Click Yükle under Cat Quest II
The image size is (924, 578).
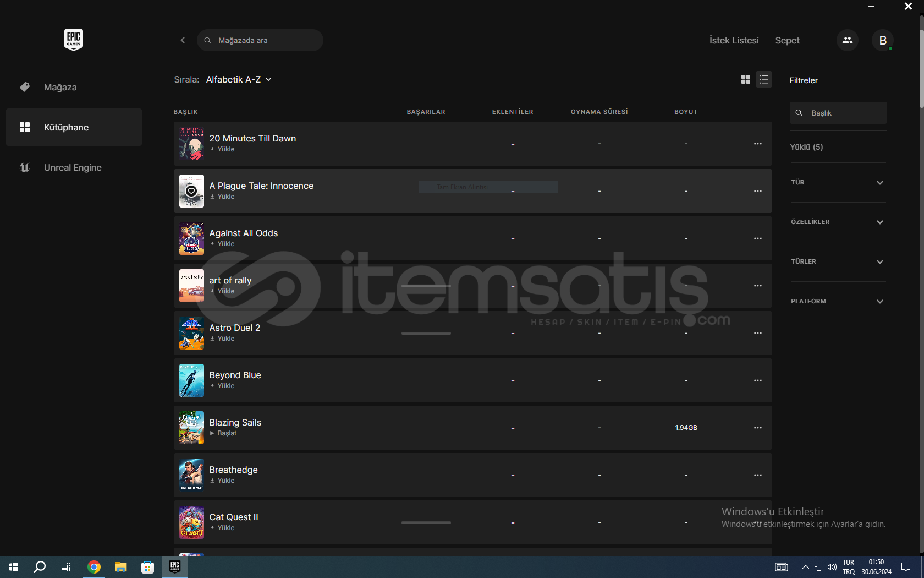[222, 528]
